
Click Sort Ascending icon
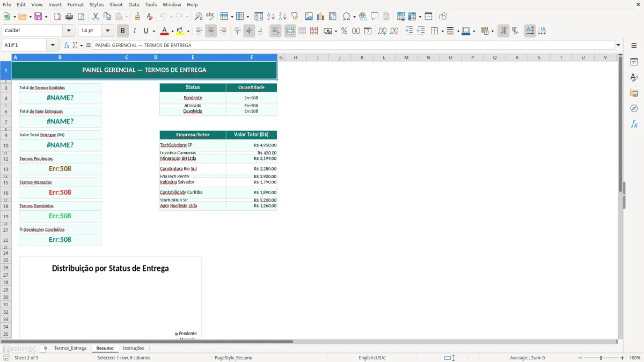point(271,17)
